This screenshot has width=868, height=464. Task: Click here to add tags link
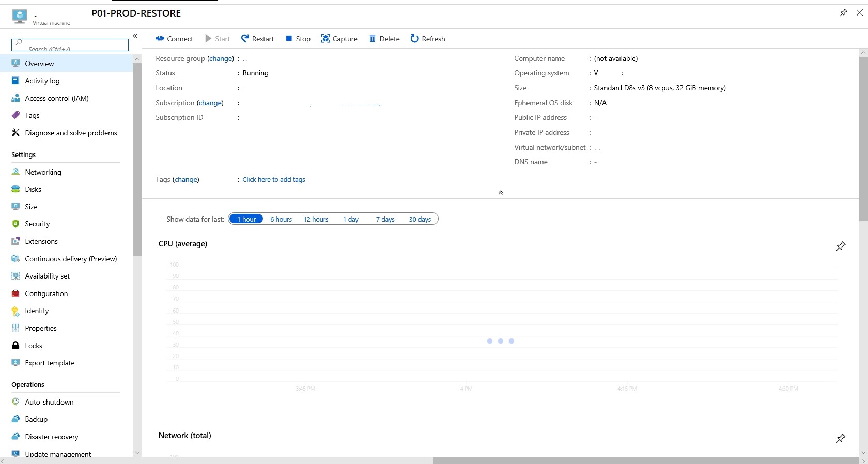pos(274,179)
